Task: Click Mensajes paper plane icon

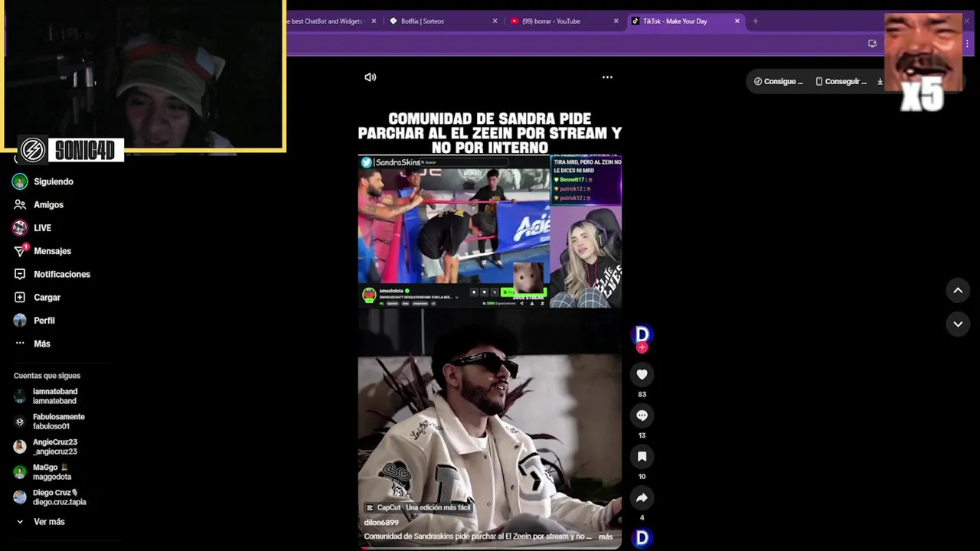Action: point(20,251)
